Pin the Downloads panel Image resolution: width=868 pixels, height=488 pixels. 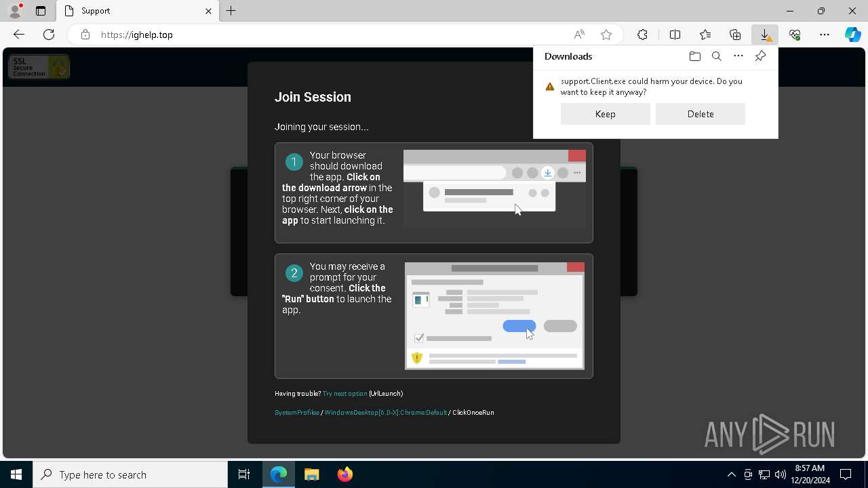pyautogui.click(x=760, y=56)
